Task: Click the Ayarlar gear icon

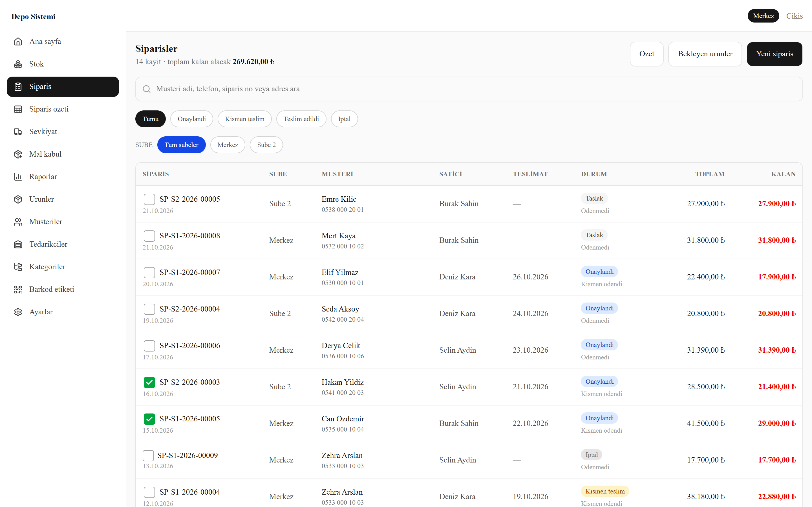Action: tap(18, 312)
